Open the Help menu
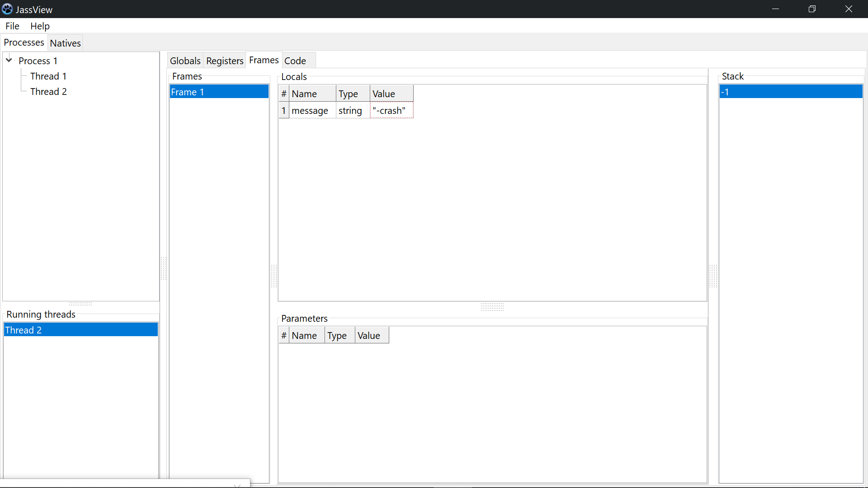 40,26
